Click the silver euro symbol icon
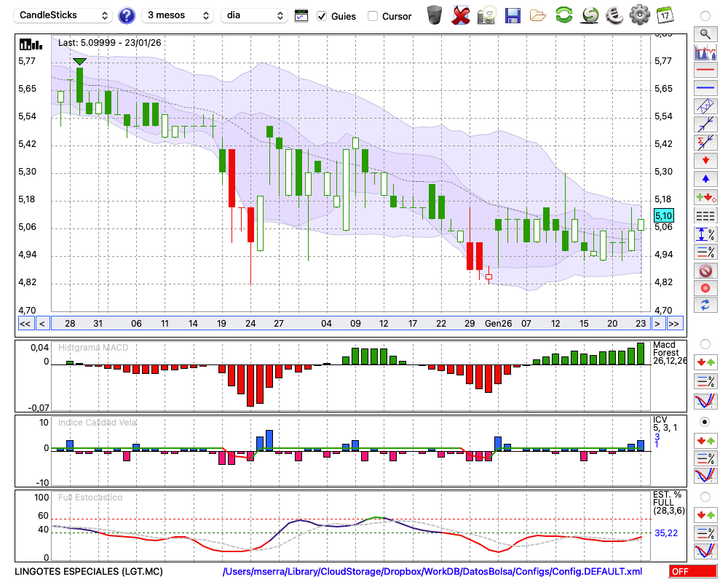 [614, 15]
